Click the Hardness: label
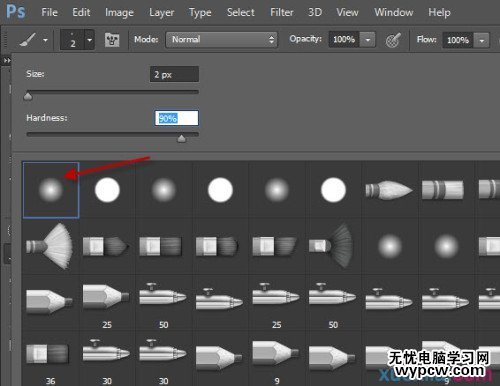The width and height of the screenshot is (500, 386). pyautogui.click(x=47, y=118)
